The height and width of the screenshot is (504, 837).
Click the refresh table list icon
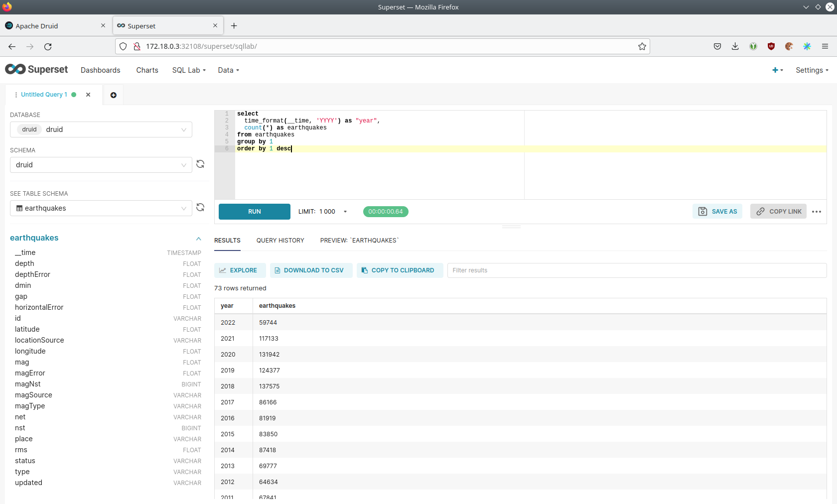click(200, 208)
